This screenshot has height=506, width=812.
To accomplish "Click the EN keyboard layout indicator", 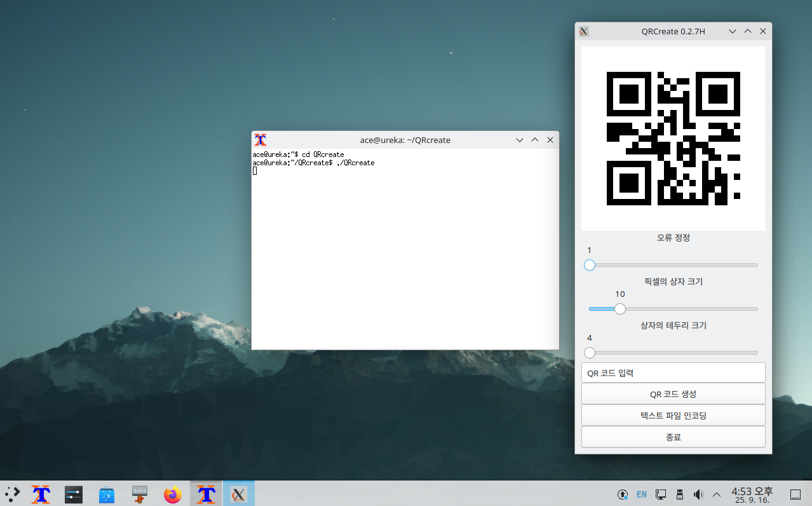I will [642, 494].
